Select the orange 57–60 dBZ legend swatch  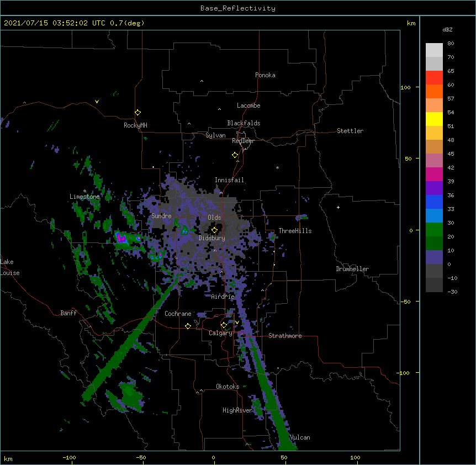pos(434,91)
